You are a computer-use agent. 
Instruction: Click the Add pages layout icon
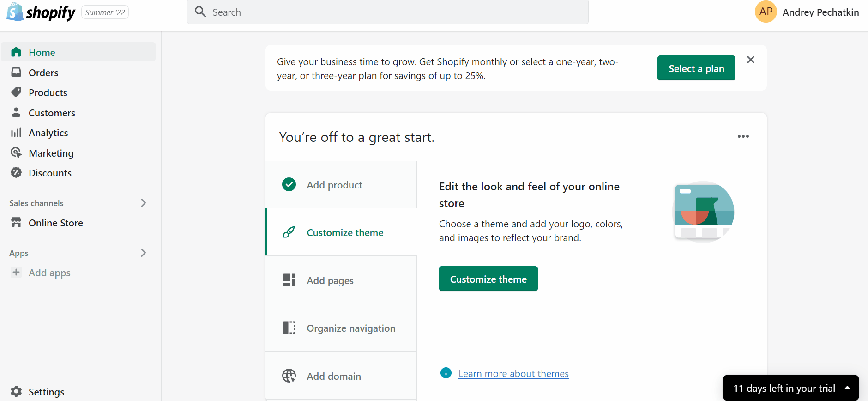point(289,280)
